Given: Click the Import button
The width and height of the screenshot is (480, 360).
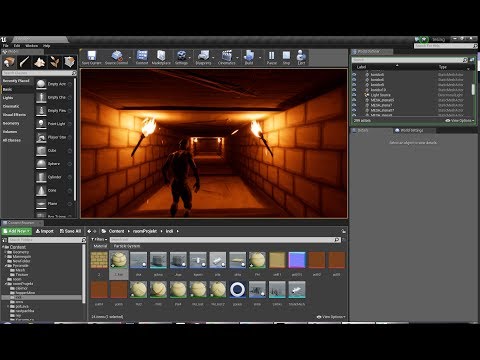Looking at the screenshot, I should [45, 231].
